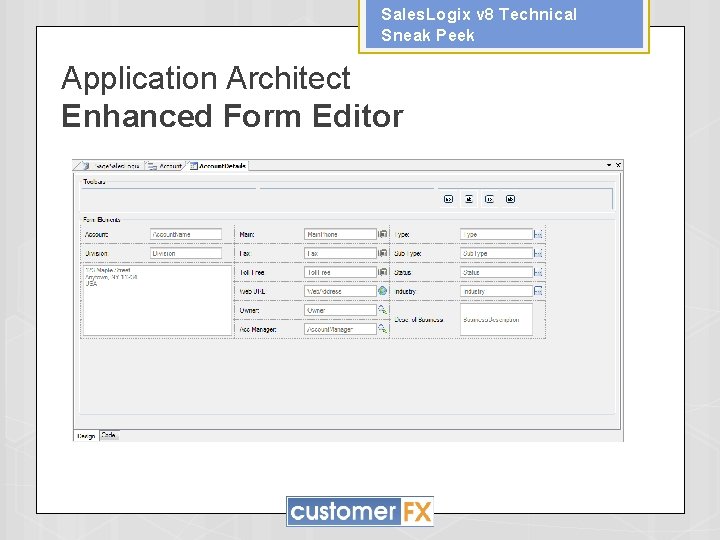Select the Owner input field
This screenshot has width=720, height=540.
click(340, 310)
